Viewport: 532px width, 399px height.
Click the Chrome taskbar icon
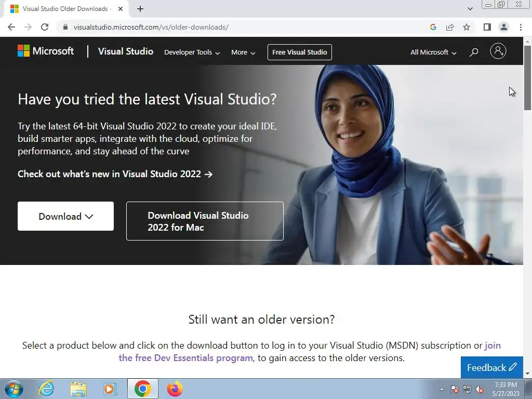pyautogui.click(x=142, y=389)
